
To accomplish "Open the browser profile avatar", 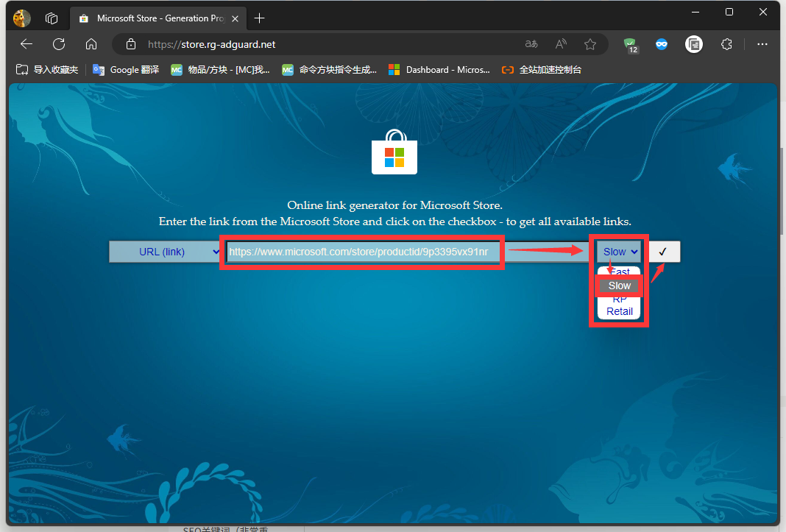I will pos(21,18).
